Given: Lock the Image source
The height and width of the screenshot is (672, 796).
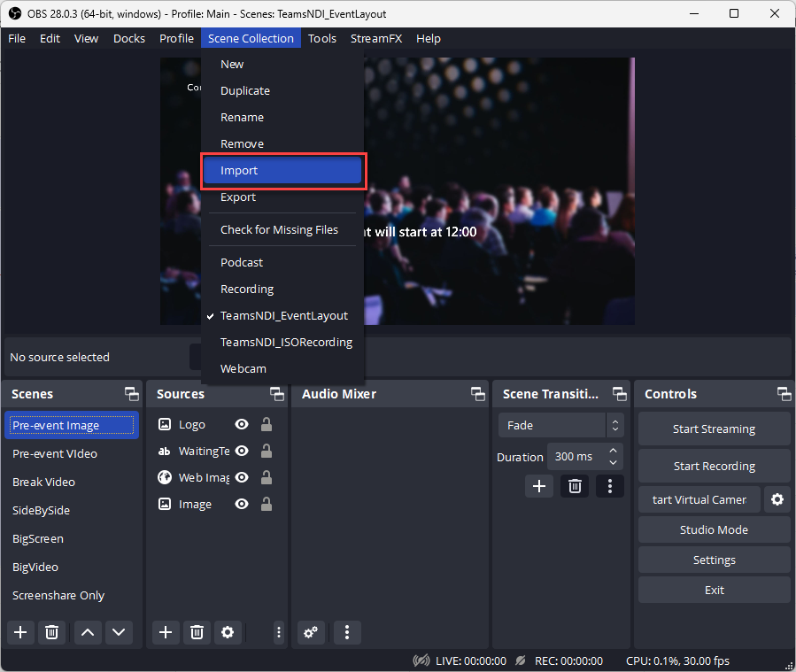Looking at the screenshot, I should point(266,504).
